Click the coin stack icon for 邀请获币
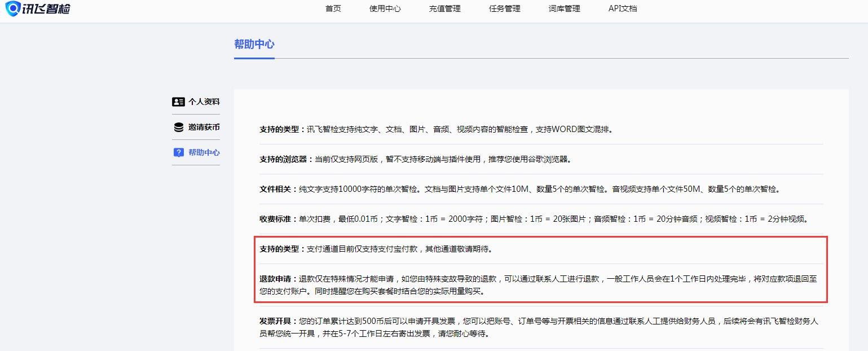The width and height of the screenshot is (868, 351). click(178, 128)
